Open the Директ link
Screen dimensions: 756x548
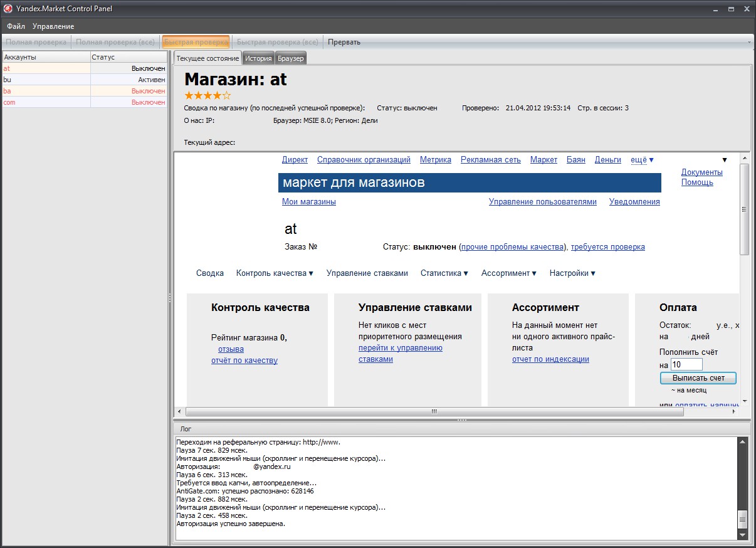[x=295, y=160]
